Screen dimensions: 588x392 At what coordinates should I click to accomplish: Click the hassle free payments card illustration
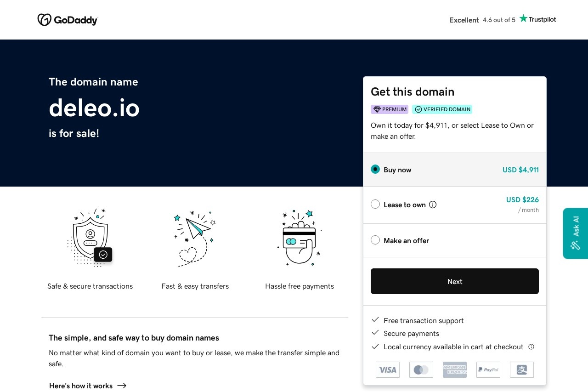pyautogui.click(x=300, y=237)
